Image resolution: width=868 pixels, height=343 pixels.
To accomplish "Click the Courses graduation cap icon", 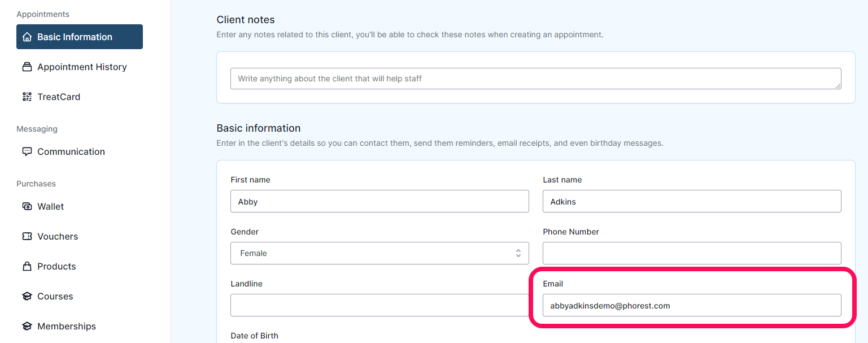I will pyautogui.click(x=27, y=297).
